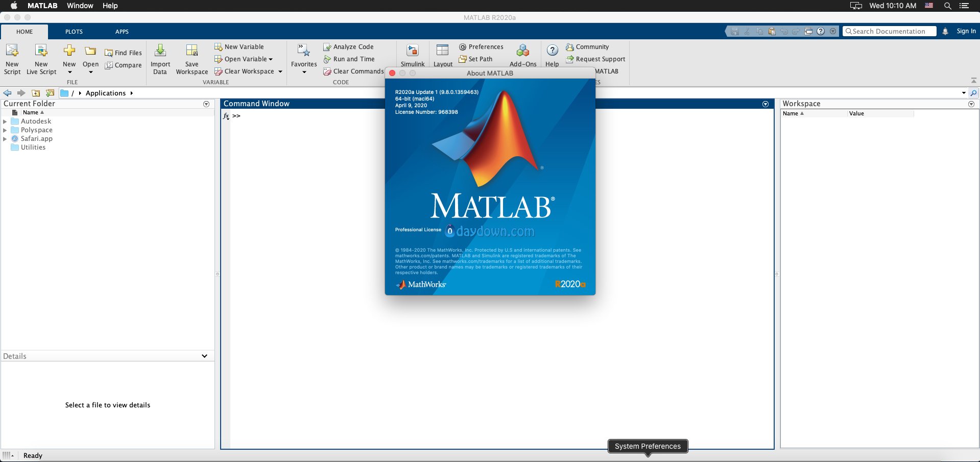Expand the Autodesk folder
Screen dimensions: 980x462
click(5, 121)
